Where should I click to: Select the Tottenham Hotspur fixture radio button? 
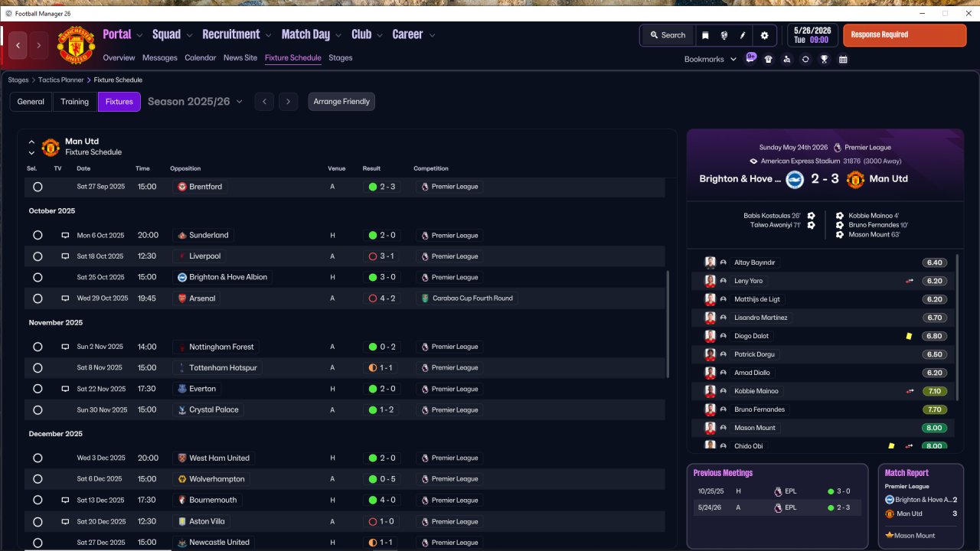[x=38, y=368]
